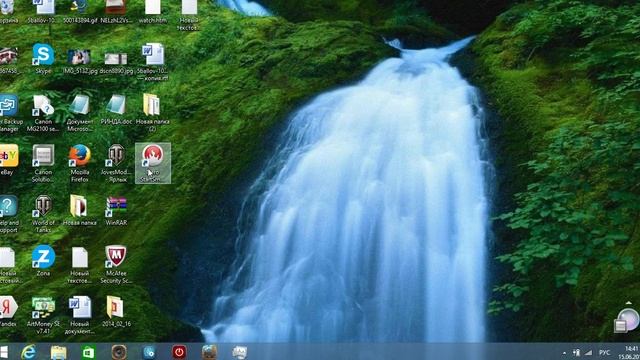
Task: Open the speaker app on the taskbar
Action: (x=119, y=352)
